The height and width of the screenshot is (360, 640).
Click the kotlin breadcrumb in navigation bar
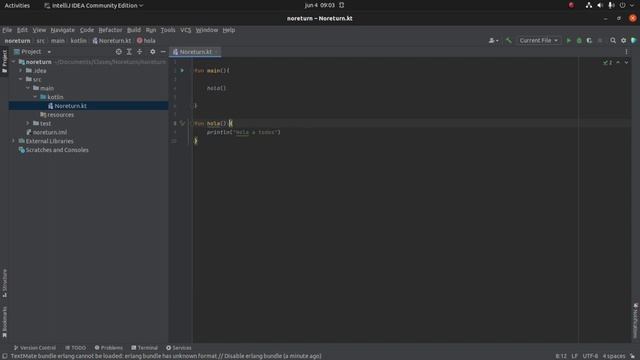pos(78,40)
